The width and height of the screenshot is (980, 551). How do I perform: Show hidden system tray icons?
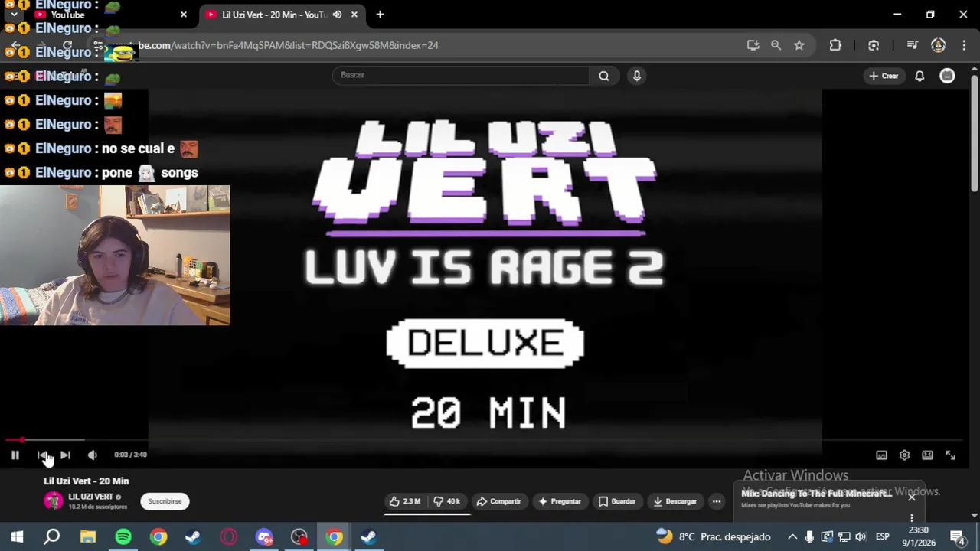[x=792, y=536]
